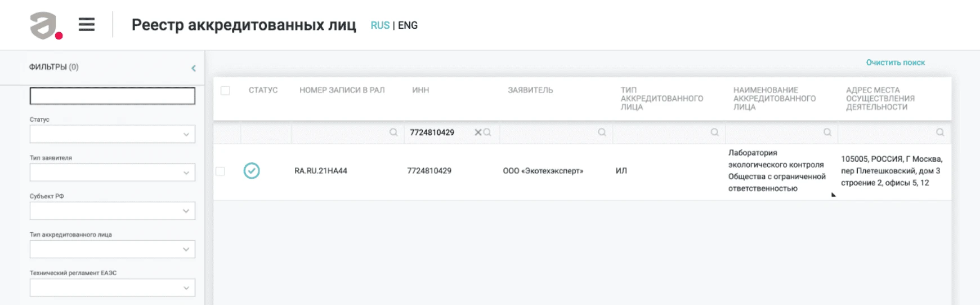Click search icon in Номер записи column

393,132
